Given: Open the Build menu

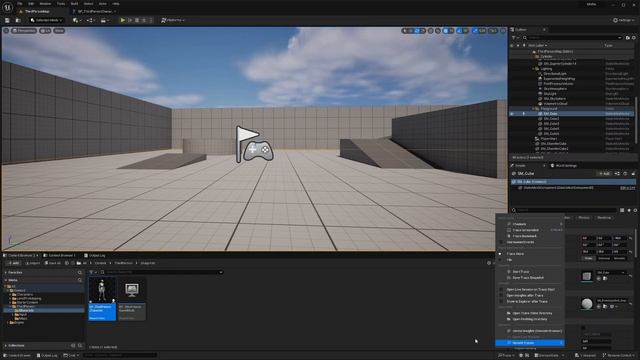Looking at the screenshot, I should [x=74, y=4].
